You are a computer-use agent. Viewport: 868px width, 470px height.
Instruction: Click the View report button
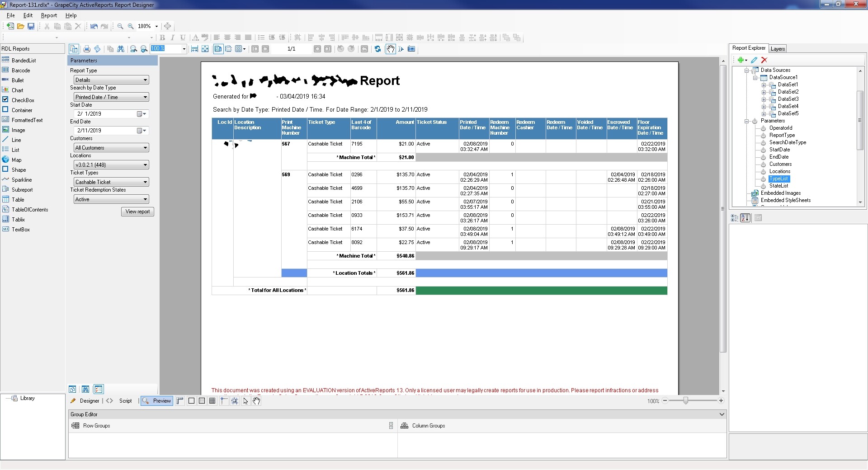click(137, 211)
